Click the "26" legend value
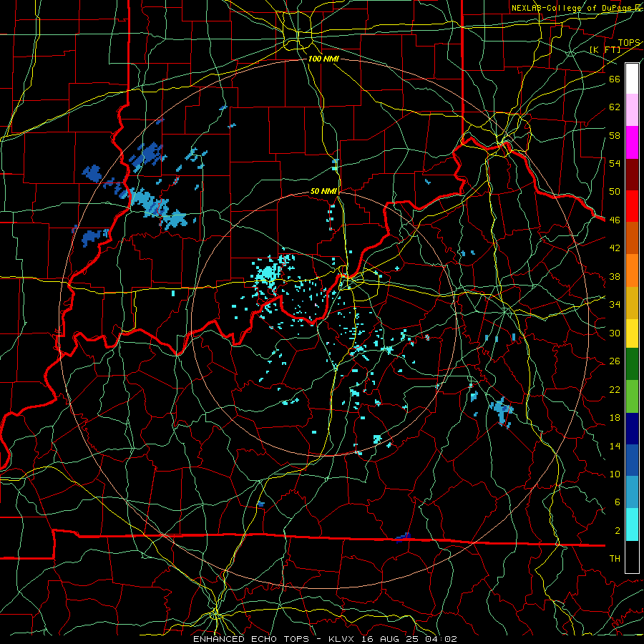Viewport: 644px width, 644px height. 615,361
